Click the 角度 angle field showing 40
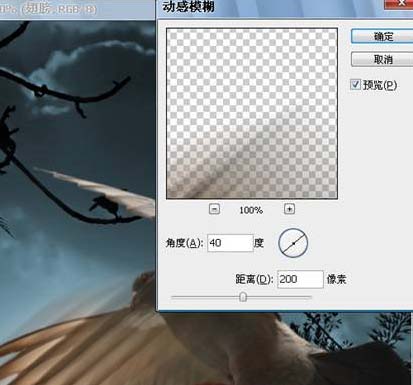 click(230, 243)
